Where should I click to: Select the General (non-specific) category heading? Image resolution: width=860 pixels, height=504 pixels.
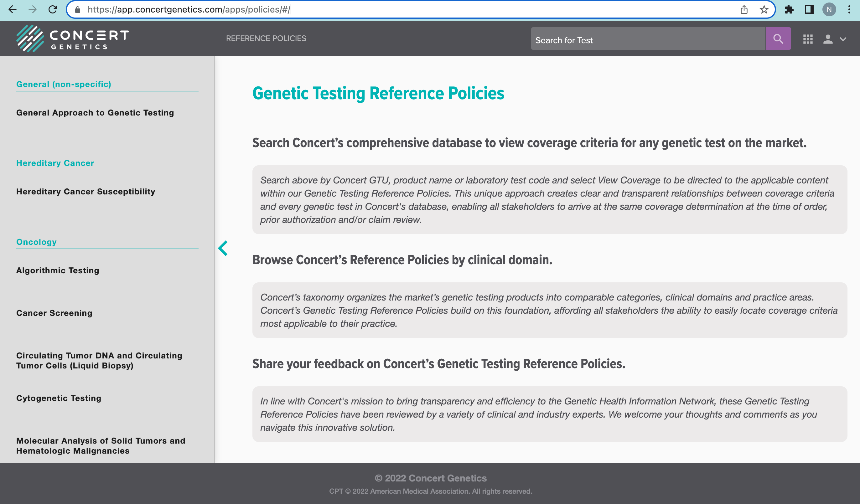64,84
